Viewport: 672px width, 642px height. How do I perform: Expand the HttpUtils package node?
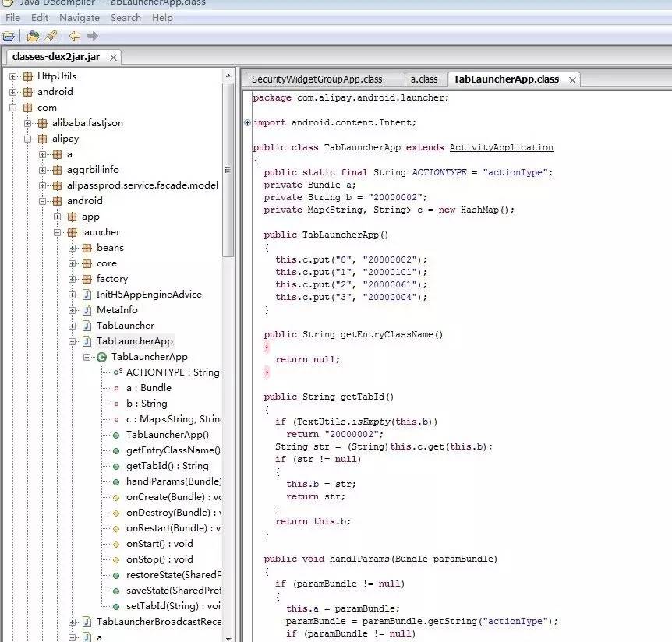tap(13, 76)
